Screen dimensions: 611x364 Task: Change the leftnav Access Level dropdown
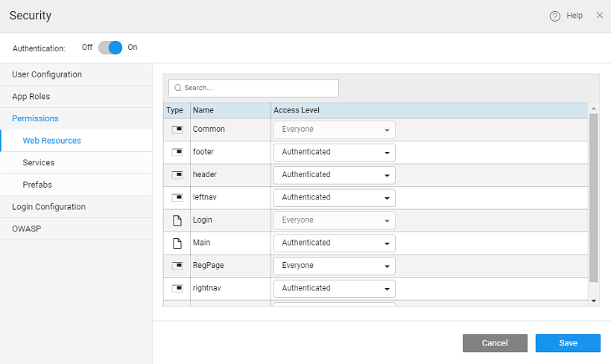tap(334, 198)
